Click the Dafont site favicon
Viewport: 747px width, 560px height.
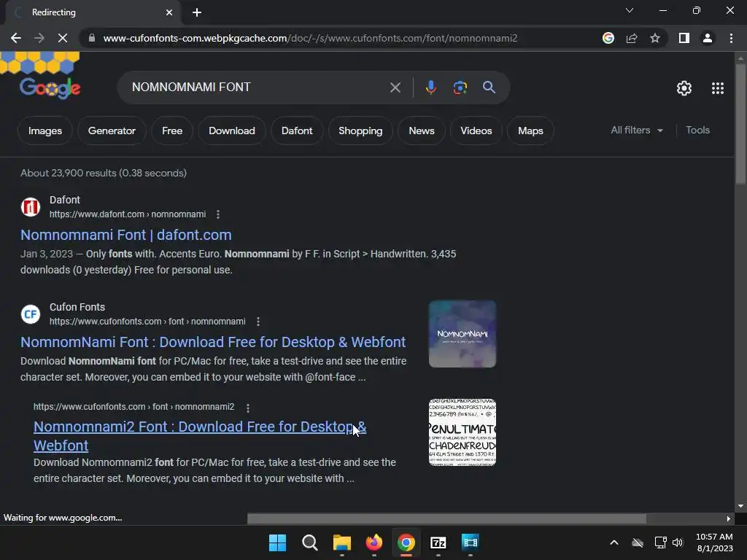(31, 207)
